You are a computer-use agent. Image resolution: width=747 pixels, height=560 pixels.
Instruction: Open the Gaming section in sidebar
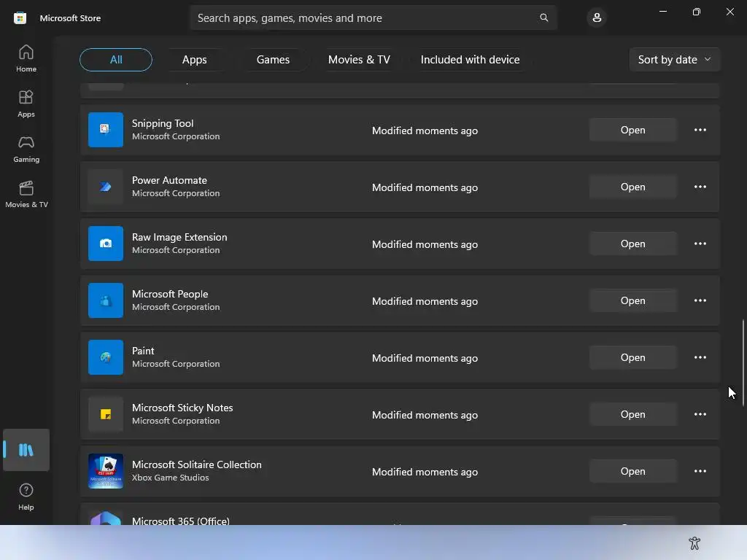pyautogui.click(x=26, y=149)
